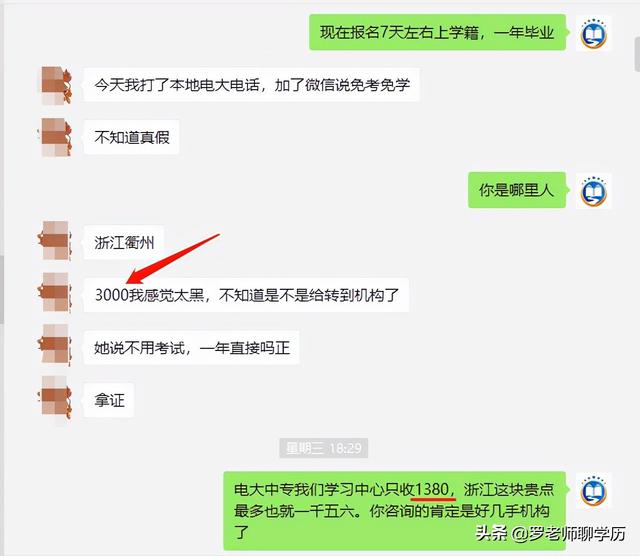This screenshot has width=640, height=556.
Task: Select the green bubble '现在报名7天左右上学籍，一年毕业'
Action: tap(438, 32)
